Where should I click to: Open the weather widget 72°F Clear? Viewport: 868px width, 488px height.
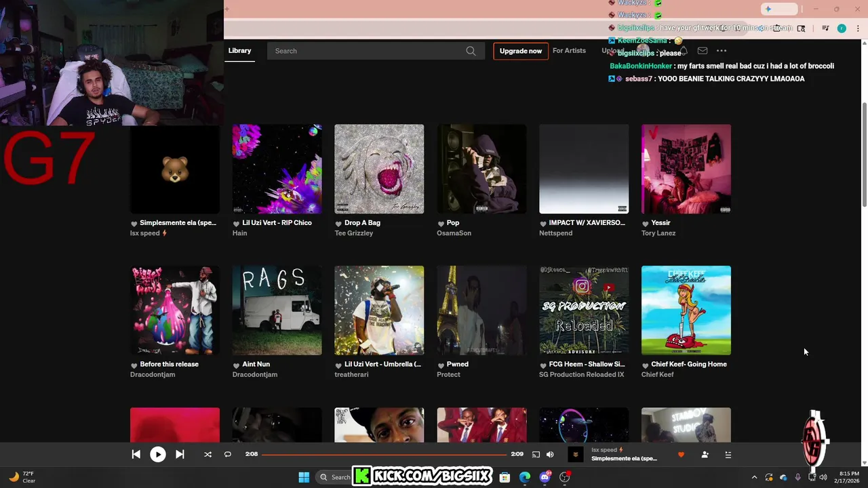point(22,477)
